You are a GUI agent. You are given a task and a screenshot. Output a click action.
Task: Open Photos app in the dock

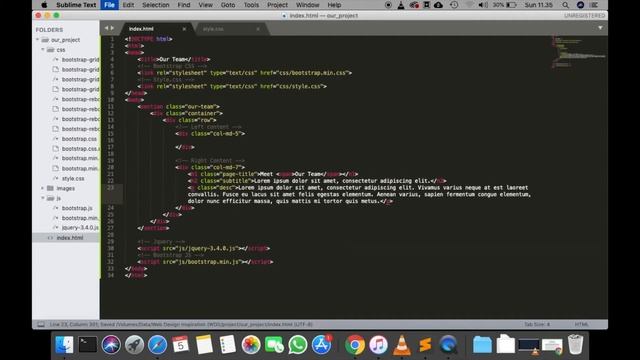[x=251, y=345]
